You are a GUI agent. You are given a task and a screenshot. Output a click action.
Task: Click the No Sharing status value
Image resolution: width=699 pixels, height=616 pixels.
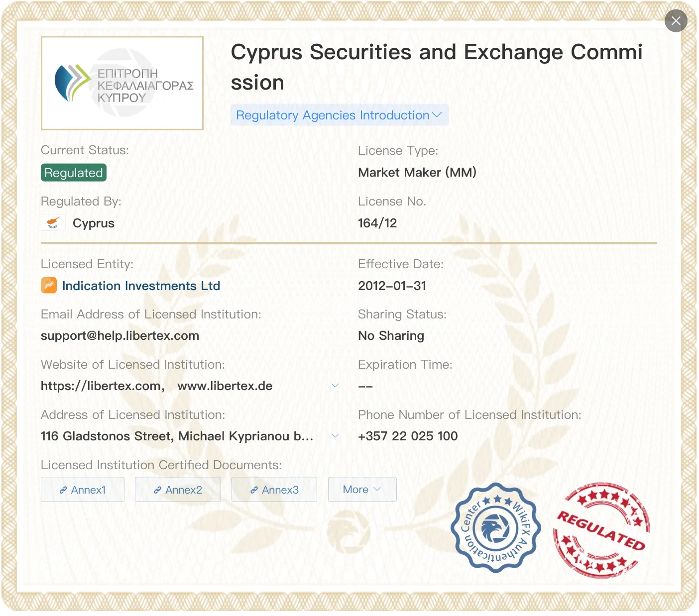point(391,336)
